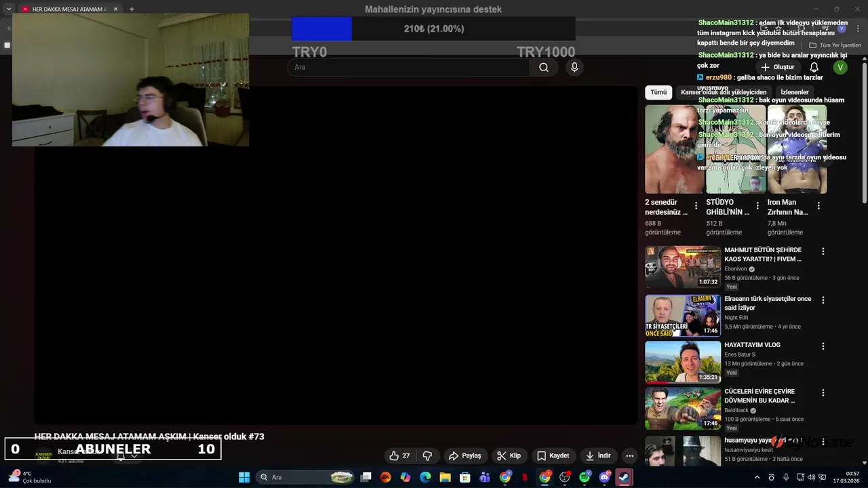Open Spotify from the taskbar

[585, 477]
